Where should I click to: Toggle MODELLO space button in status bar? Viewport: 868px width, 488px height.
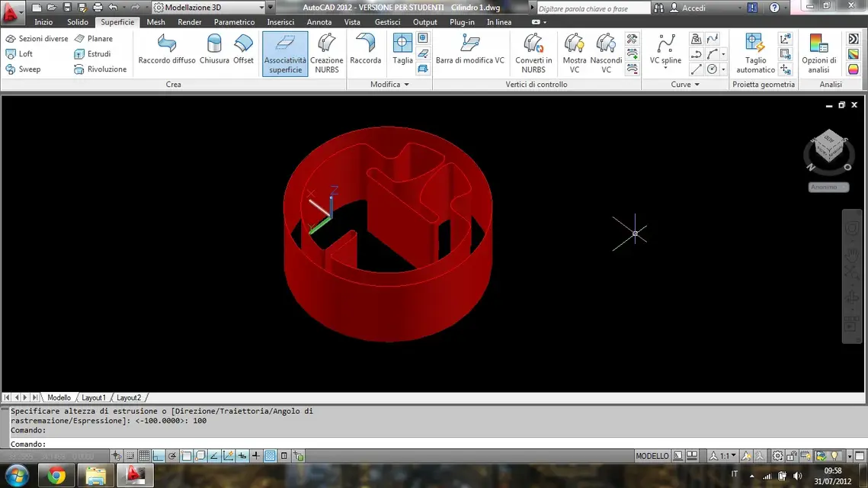[x=652, y=456]
